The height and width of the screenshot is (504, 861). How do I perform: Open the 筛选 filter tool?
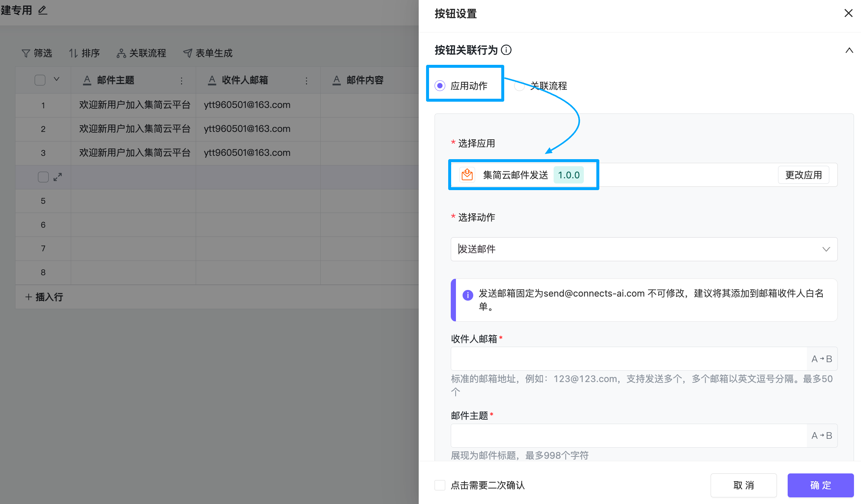pyautogui.click(x=37, y=53)
